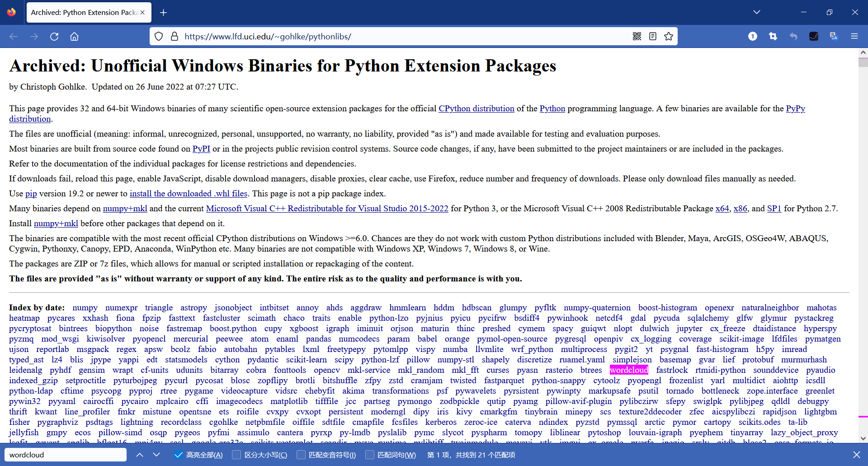Jump to the jupyter package

click(x=689, y=328)
